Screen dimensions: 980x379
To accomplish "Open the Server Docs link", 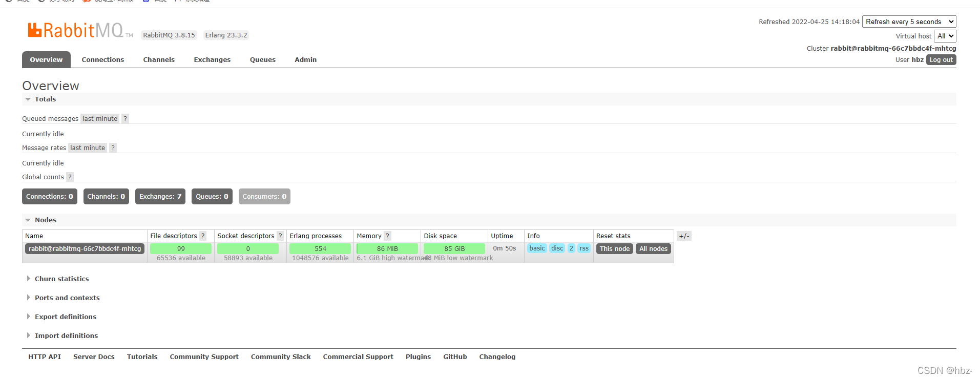I will click(94, 357).
